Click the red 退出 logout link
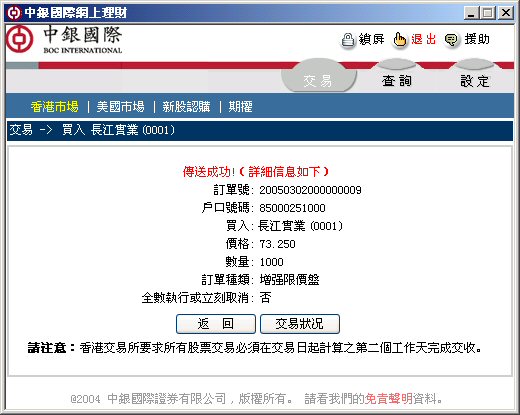This screenshot has width=520, height=415. tap(424, 39)
